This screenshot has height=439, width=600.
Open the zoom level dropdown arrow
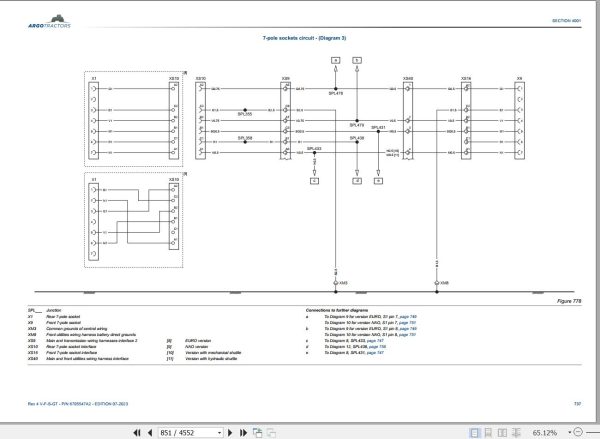[x=569, y=432]
